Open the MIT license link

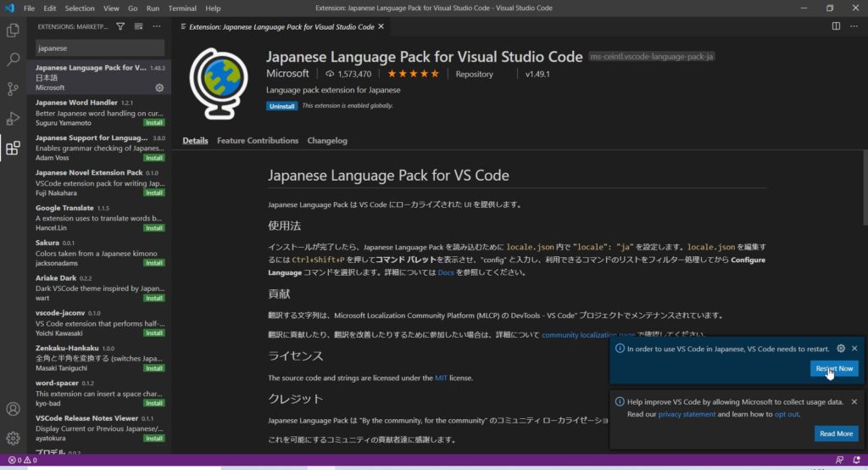pyautogui.click(x=441, y=378)
